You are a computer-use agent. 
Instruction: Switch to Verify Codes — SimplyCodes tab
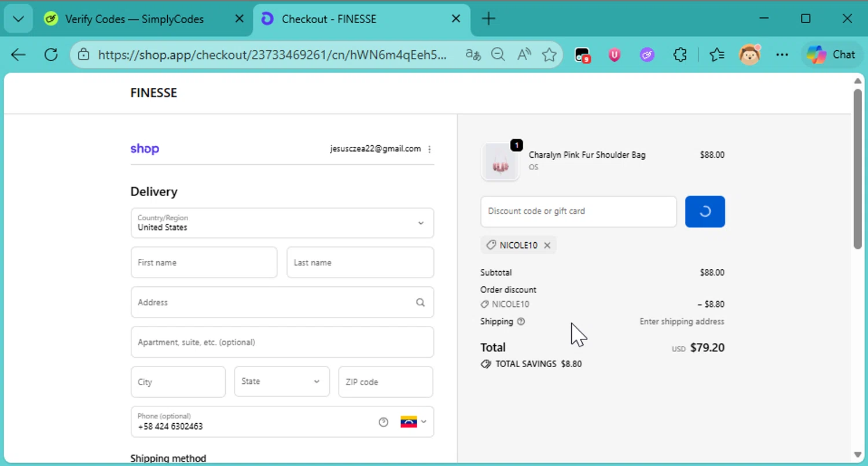(x=134, y=19)
